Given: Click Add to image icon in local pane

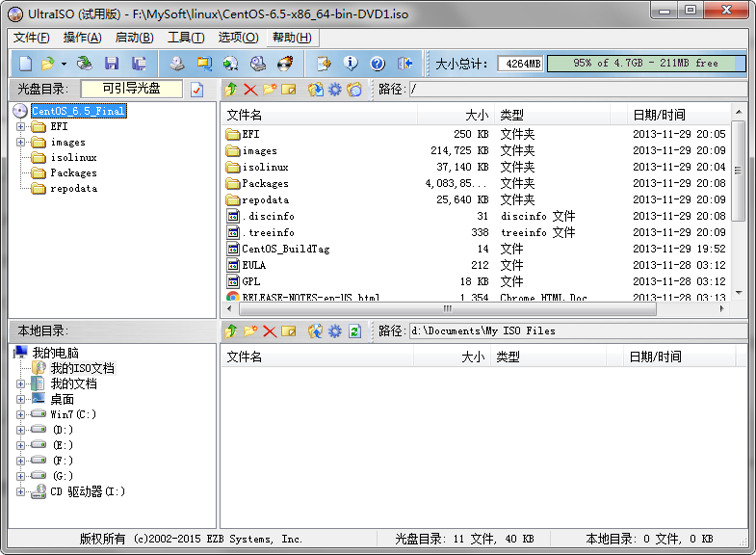Looking at the screenshot, I should pos(316,331).
